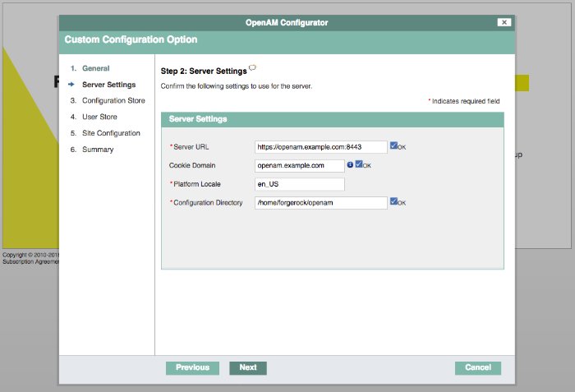Click the Previous button
Screen dimensions: 575x392
coord(192,368)
